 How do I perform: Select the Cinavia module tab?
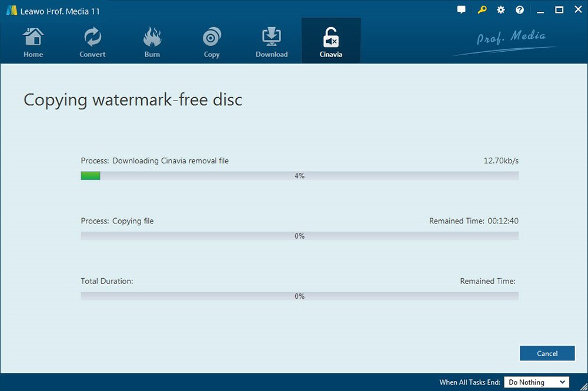(330, 41)
